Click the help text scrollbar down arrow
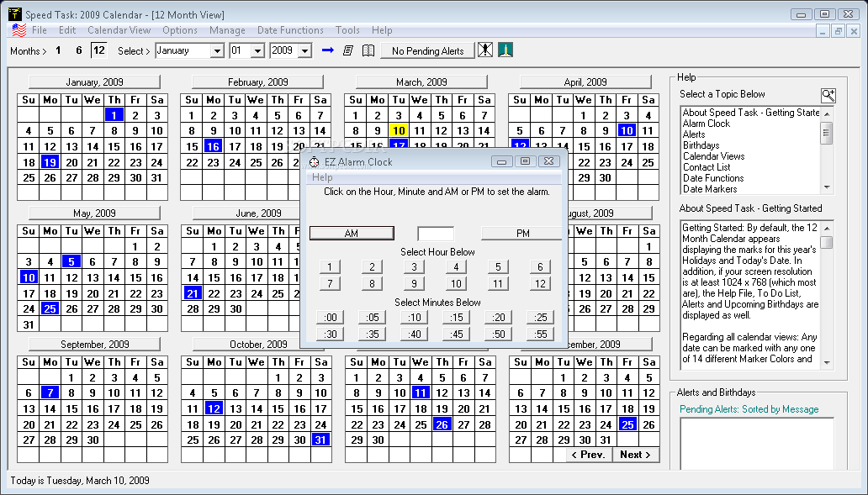This screenshot has width=868, height=495. pos(827,363)
